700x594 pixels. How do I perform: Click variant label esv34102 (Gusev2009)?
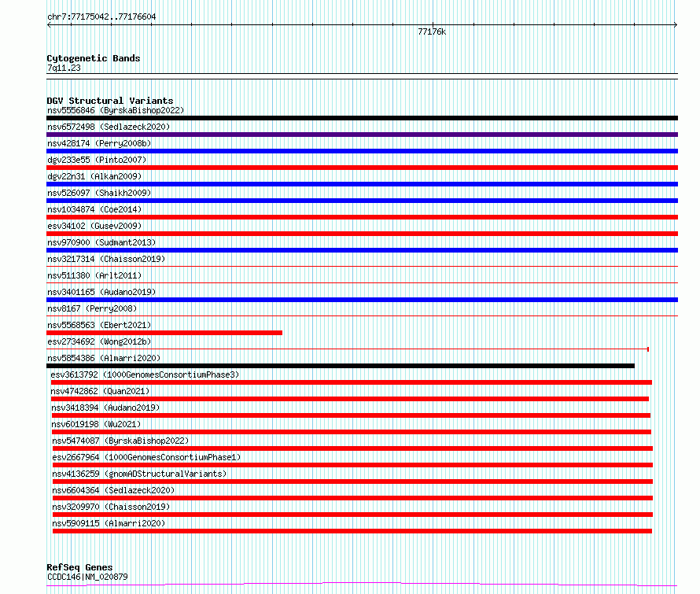pyautogui.click(x=94, y=226)
